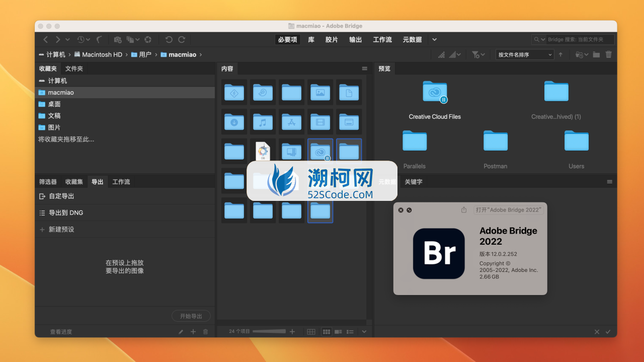Click plus at thumbnail slider end

click(x=292, y=331)
